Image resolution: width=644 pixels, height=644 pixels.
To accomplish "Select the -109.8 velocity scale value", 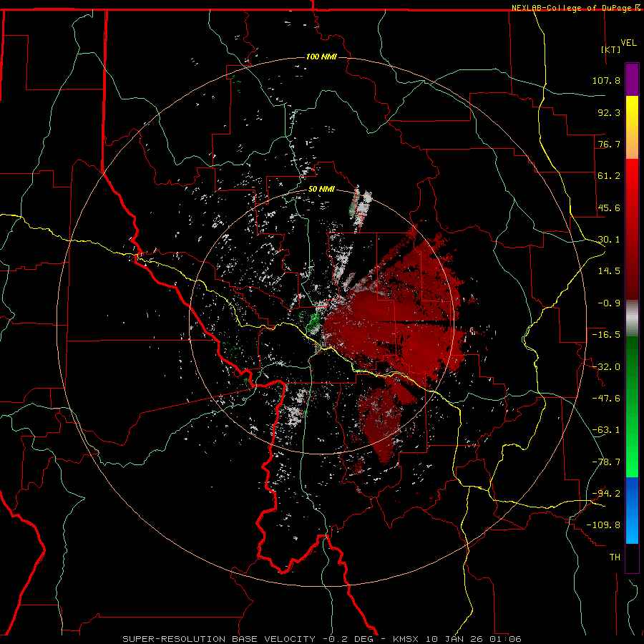I will pyautogui.click(x=603, y=525).
